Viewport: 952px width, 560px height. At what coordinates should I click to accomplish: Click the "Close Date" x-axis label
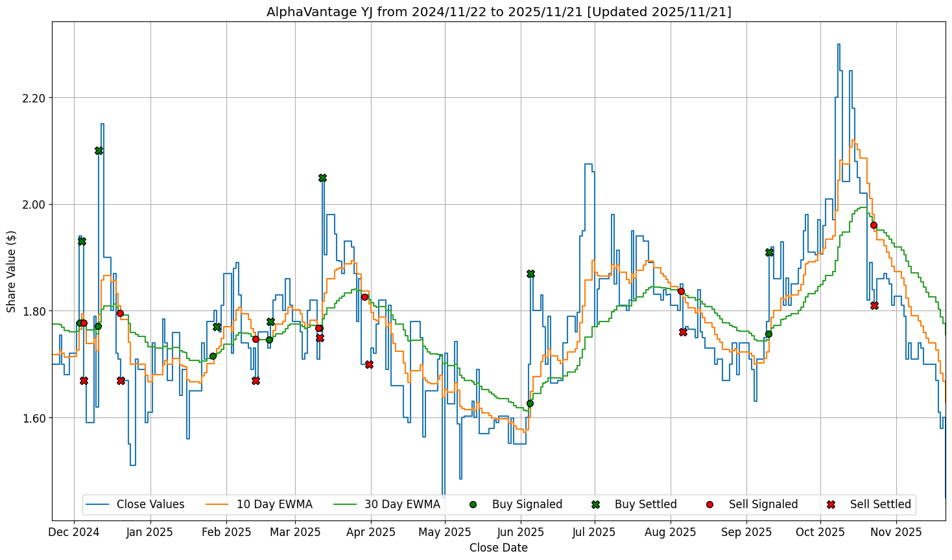(498, 548)
